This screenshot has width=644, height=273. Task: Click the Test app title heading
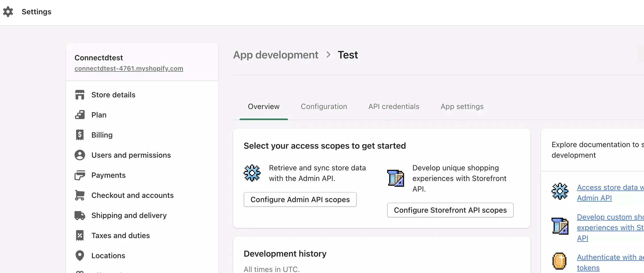coord(348,54)
